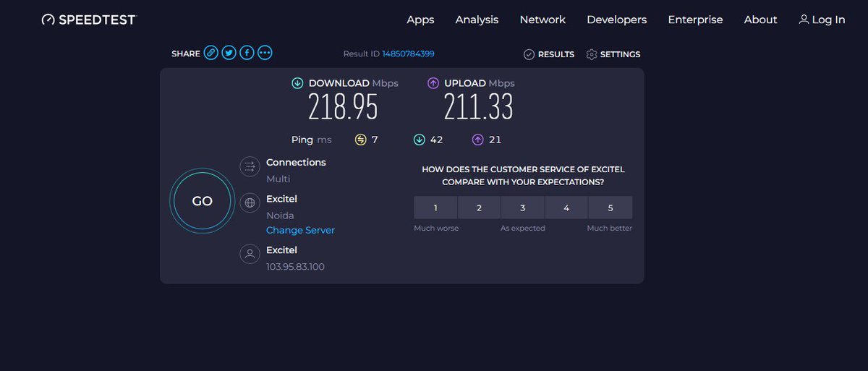Click the Noida server location text
Image resolution: width=868 pixels, height=371 pixels.
[280, 216]
